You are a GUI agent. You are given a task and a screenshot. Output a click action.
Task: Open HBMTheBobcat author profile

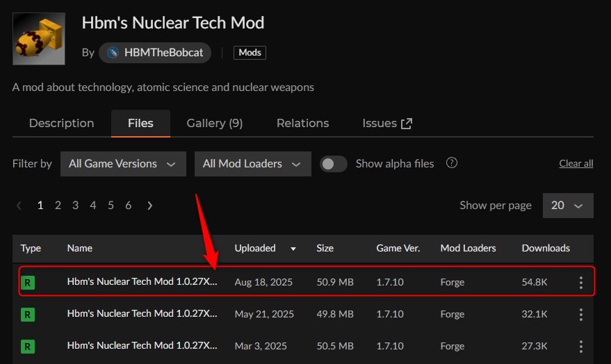[x=155, y=53]
